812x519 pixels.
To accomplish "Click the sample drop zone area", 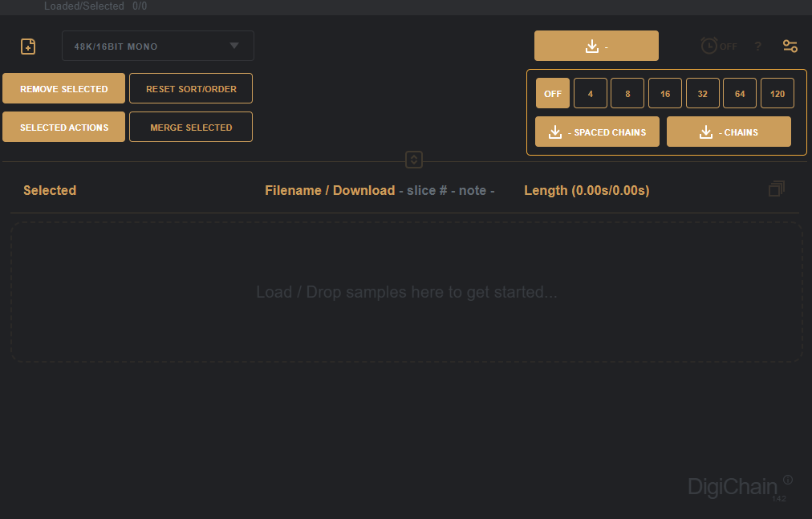I will pyautogui.click(x=406, y=293).
